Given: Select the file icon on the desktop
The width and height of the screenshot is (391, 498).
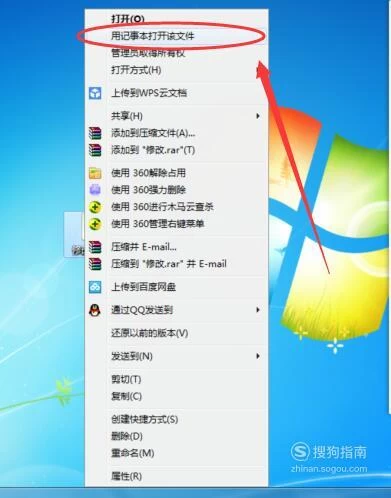Looking at the screenshot, I should pos(75,234).
